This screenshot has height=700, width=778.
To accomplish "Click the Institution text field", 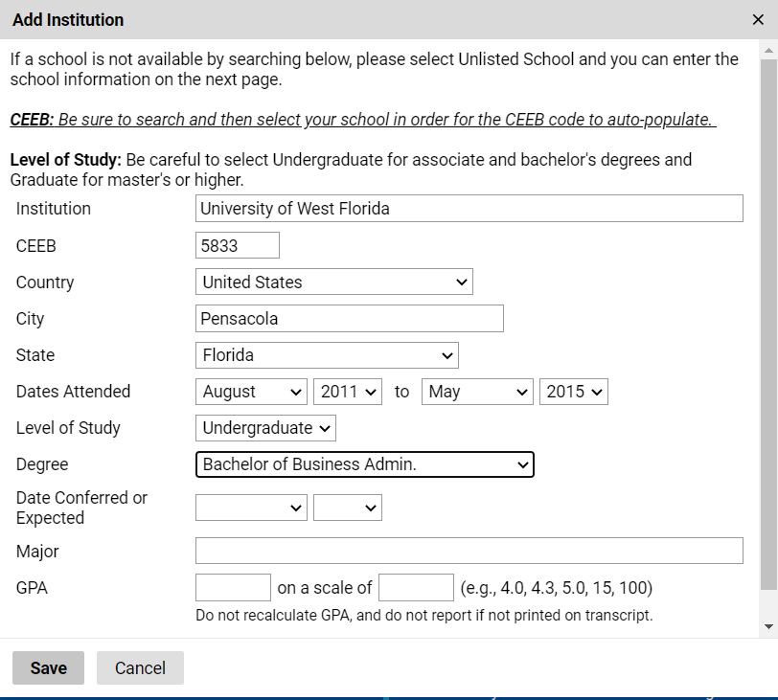I will click(x=469, y=208).
